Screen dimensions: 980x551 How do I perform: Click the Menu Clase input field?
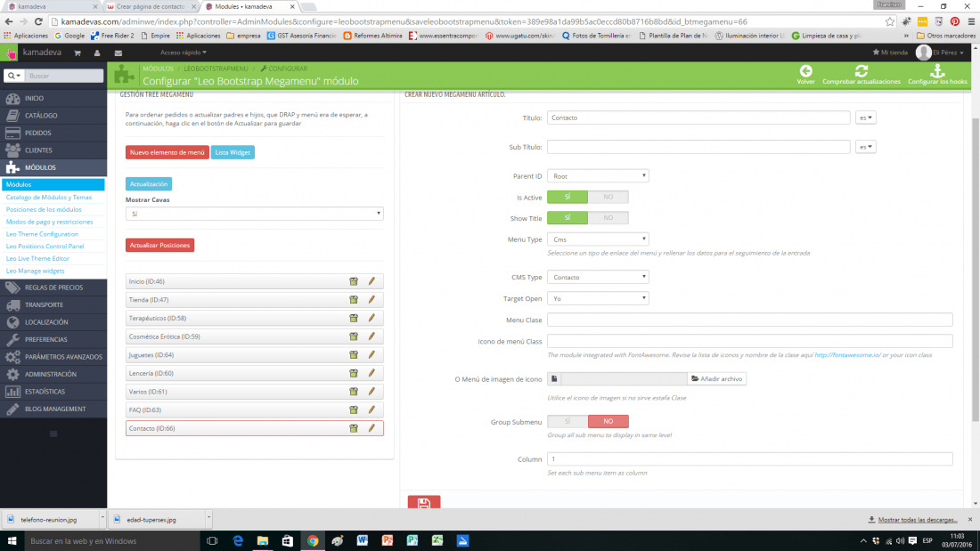tap(750, 320)
